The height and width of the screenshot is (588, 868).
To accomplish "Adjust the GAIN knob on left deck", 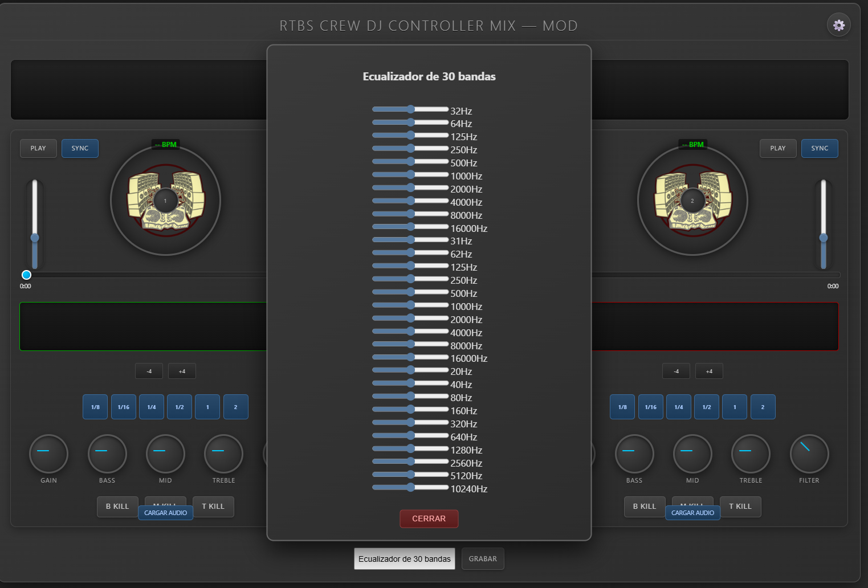I will (48, 455).
